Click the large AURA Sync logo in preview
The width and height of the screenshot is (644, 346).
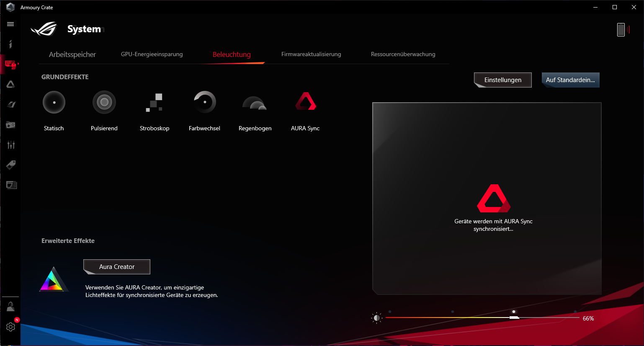[x=494, y=198]
